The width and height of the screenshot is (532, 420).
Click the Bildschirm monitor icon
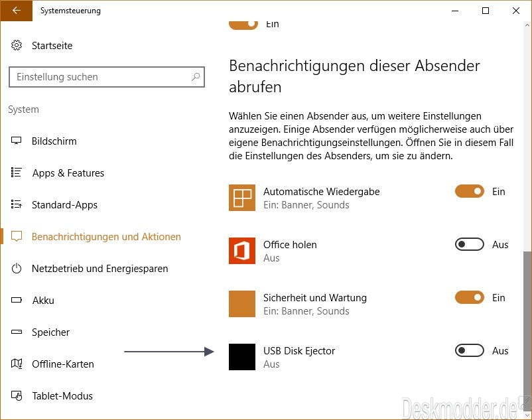tap(17, 141)
